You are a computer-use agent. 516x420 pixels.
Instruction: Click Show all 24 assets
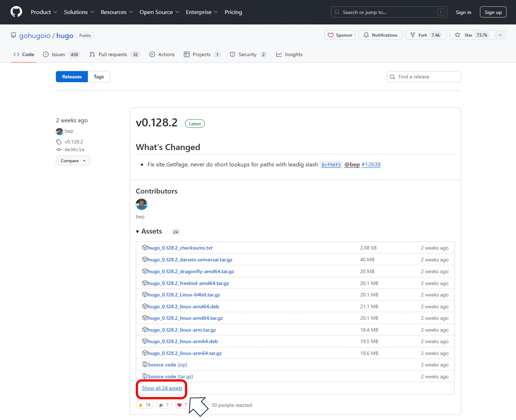point(162,388)
